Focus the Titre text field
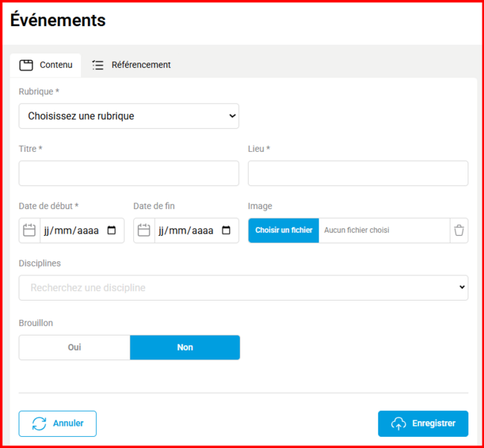 (129, 173)
